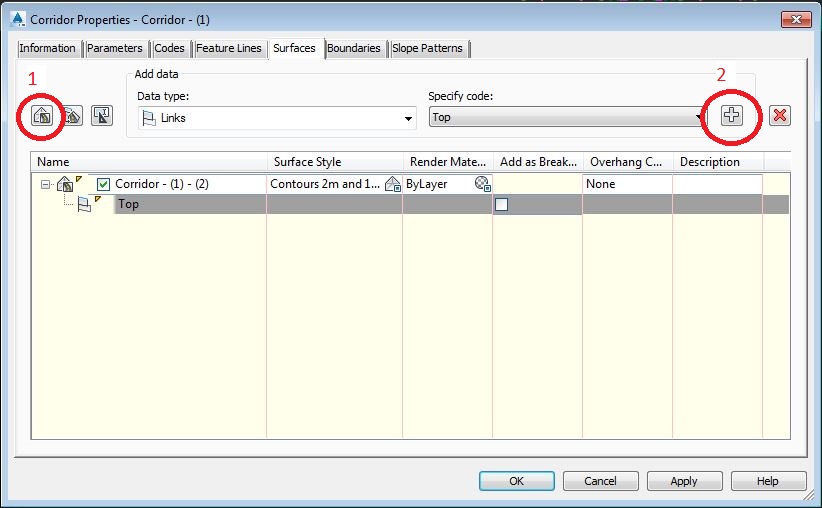Enable Add as Breakline for the Top row

(502, 204)
